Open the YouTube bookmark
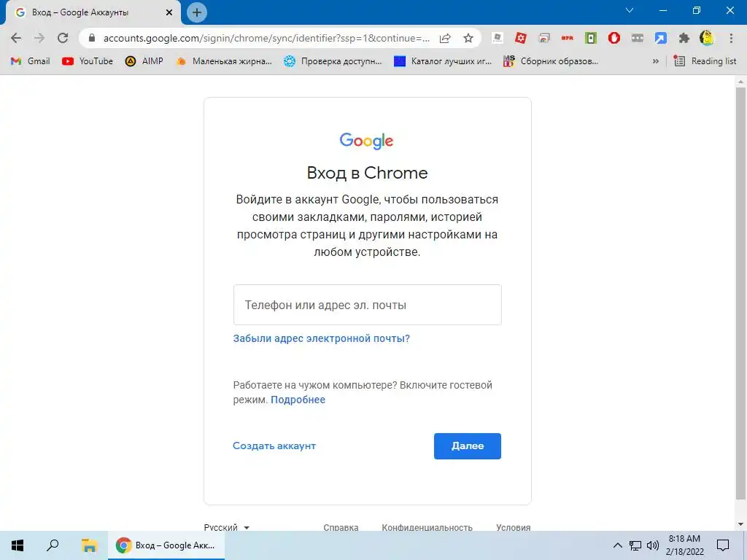 [88, 61]
